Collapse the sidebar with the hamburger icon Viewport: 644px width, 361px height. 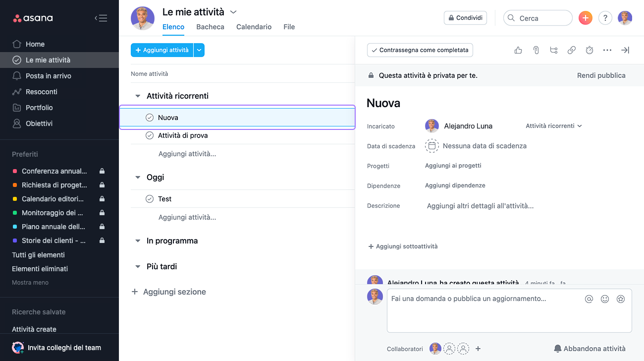click(x=101, y=18)
